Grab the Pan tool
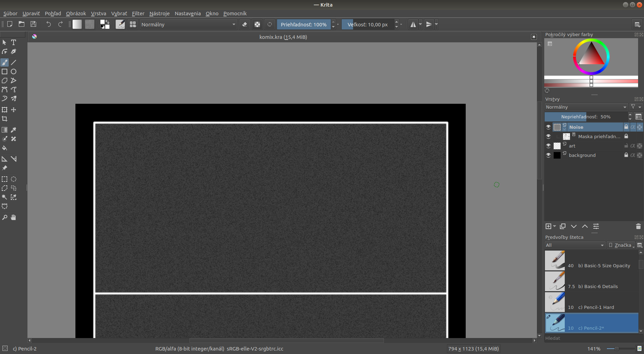644x354 pixels. pyautogui.click(x=13, y=217)
